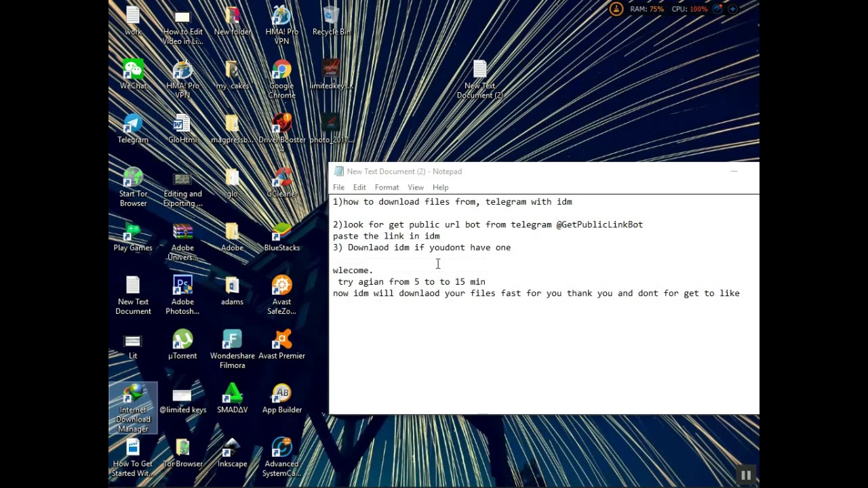Open the 'Adobe' folder on desktop
The image size is (868, 488).
(232, 237)
